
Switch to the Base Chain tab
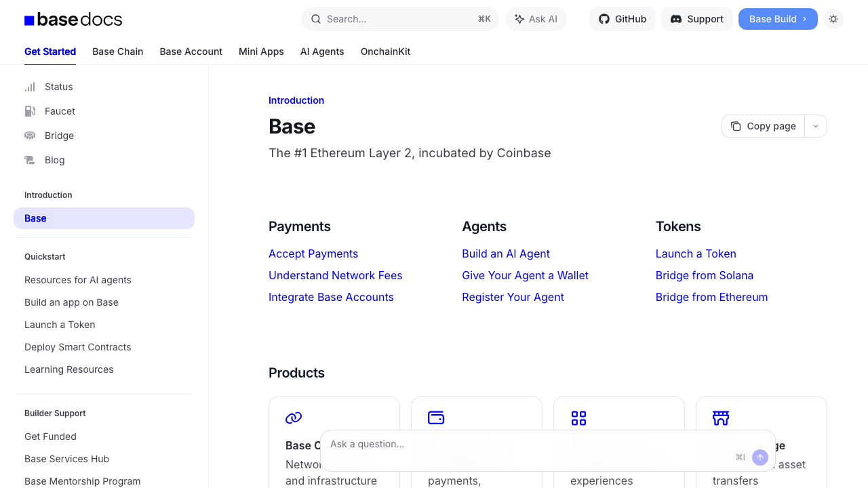coord(117,52)
